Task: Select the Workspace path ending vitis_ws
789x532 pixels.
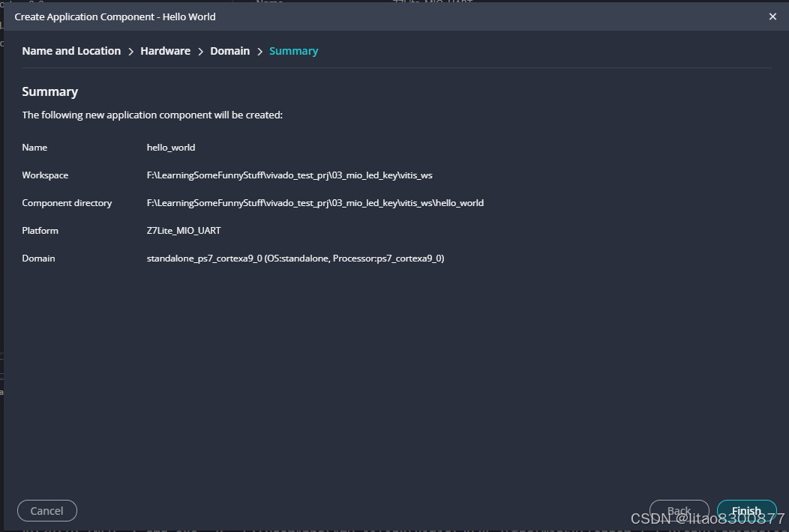Action: pyautogui.click(x=289, y=175)
